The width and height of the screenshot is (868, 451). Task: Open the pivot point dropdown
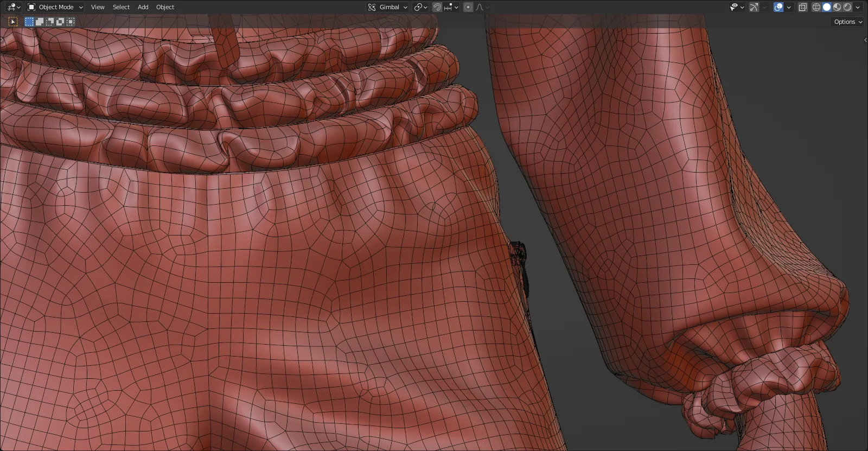420,7
